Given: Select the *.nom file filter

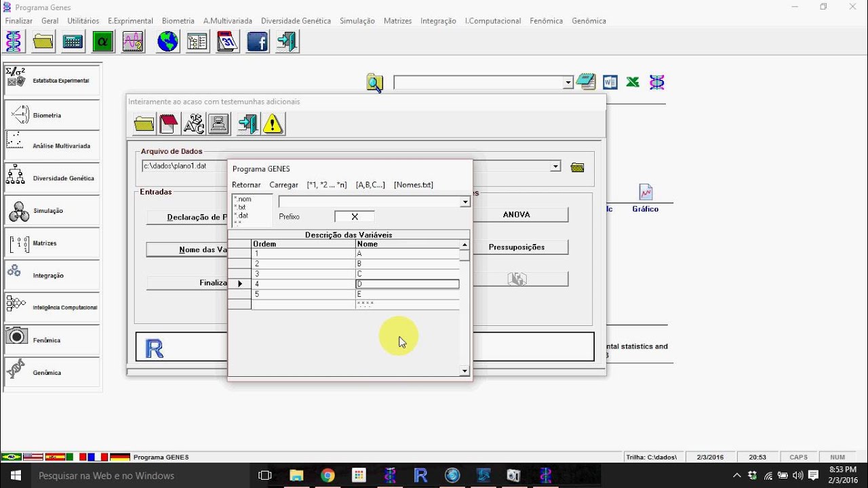Looking at the screenshot, I should coord(243,199).
